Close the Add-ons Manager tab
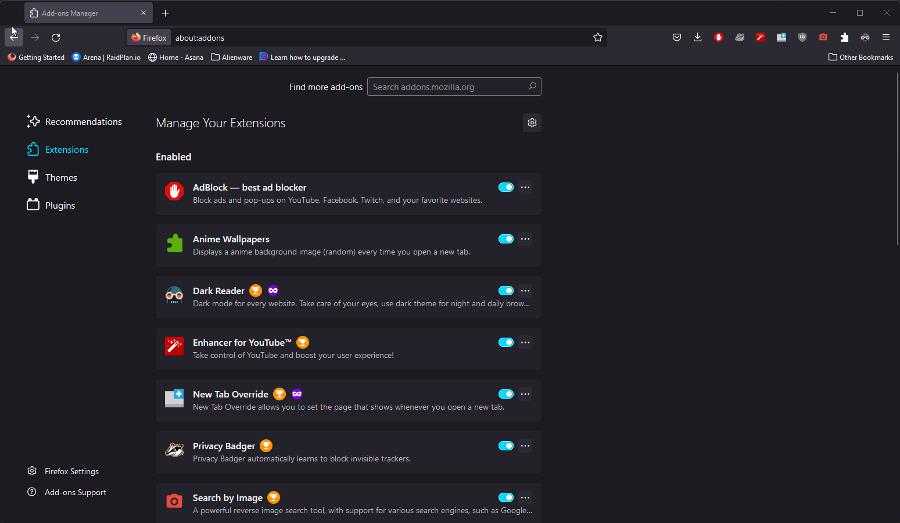The image size is (900, 523). click(x=143, y=13)
